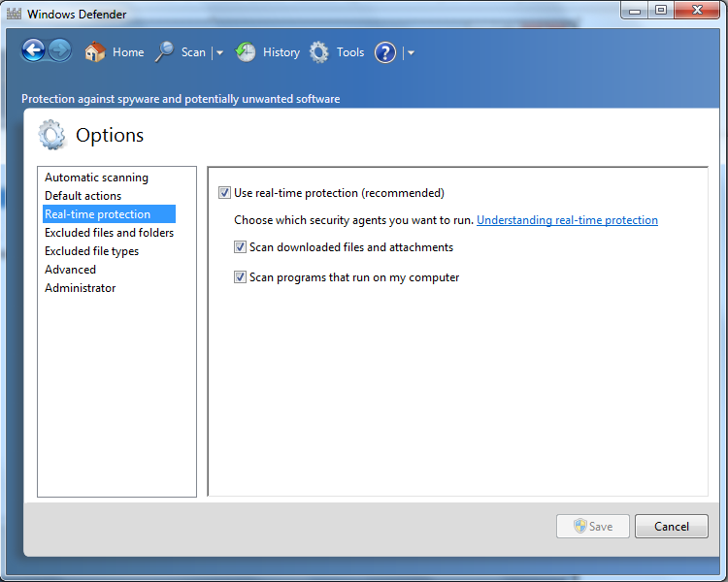Close the Windows Defender window
728x582 pixels.
[x=697, y=11]
